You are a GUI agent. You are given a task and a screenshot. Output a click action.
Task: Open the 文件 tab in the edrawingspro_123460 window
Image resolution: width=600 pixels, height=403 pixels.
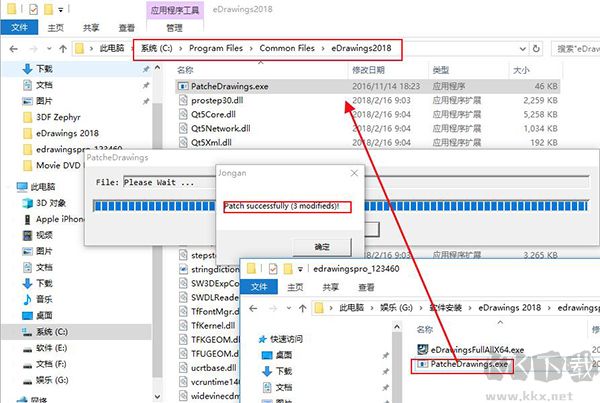tap(259, 287)
